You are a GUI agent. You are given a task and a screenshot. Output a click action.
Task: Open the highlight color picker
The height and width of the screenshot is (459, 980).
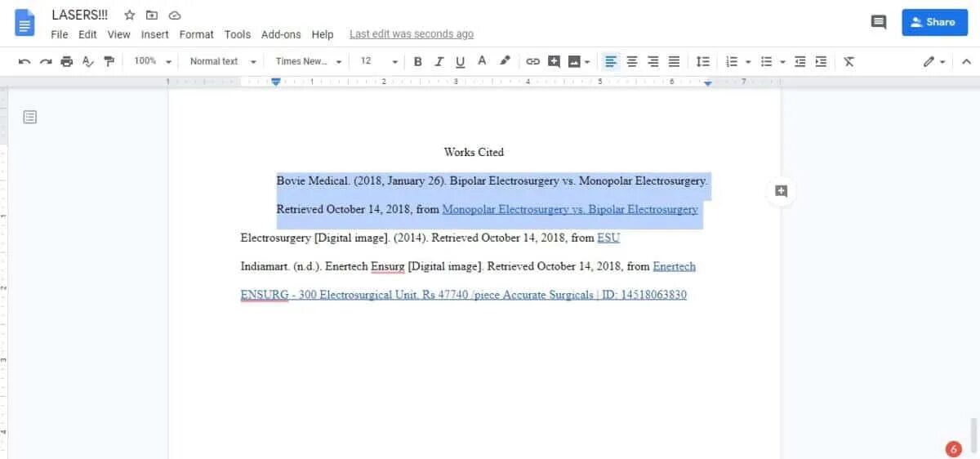505,61
